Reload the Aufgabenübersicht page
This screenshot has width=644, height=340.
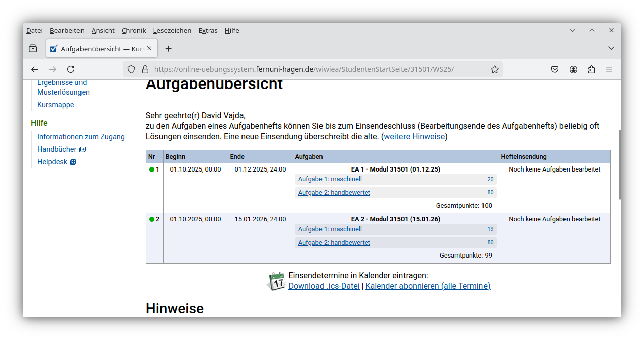(71, 69)
